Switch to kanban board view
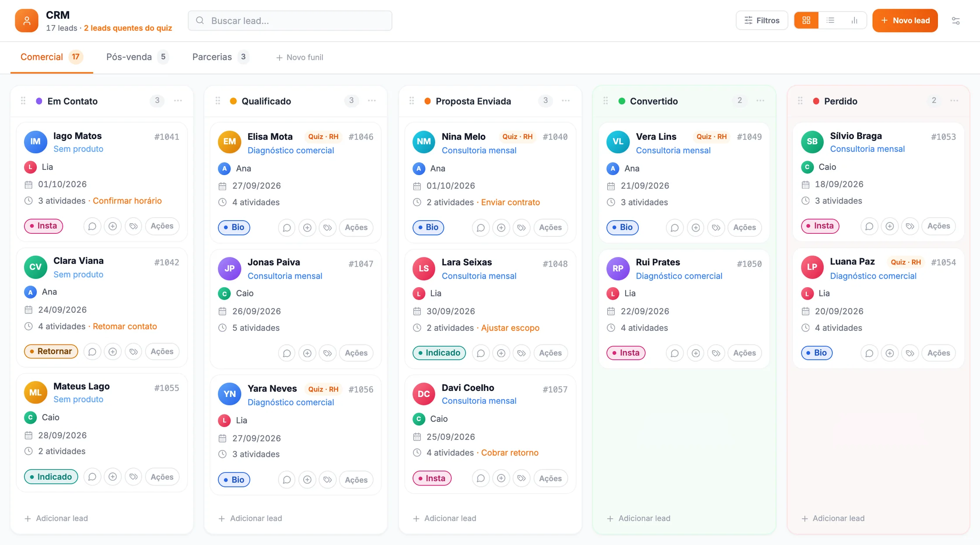The image size is (980, 545). click(806, 21)
